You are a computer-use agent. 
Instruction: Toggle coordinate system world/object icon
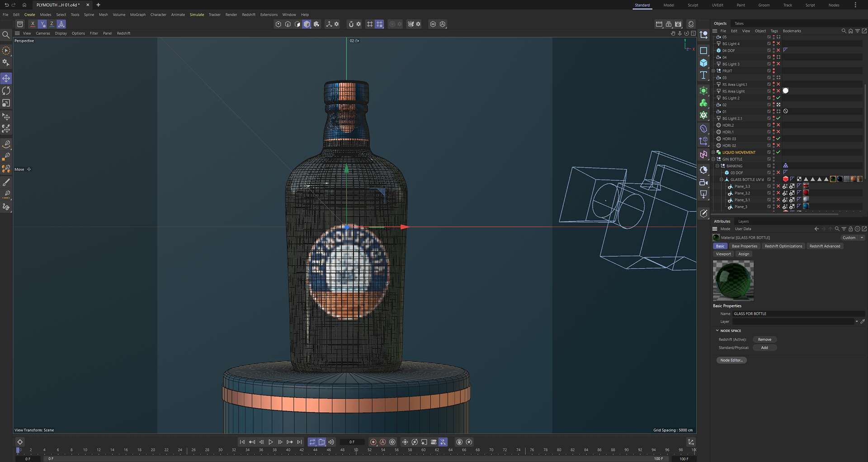click(x=61, y=24)
